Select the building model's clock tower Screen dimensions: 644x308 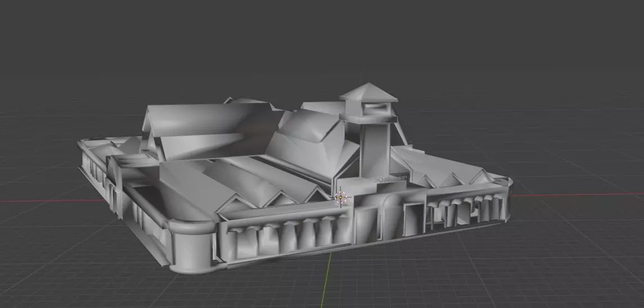click(x=369, y=132)
